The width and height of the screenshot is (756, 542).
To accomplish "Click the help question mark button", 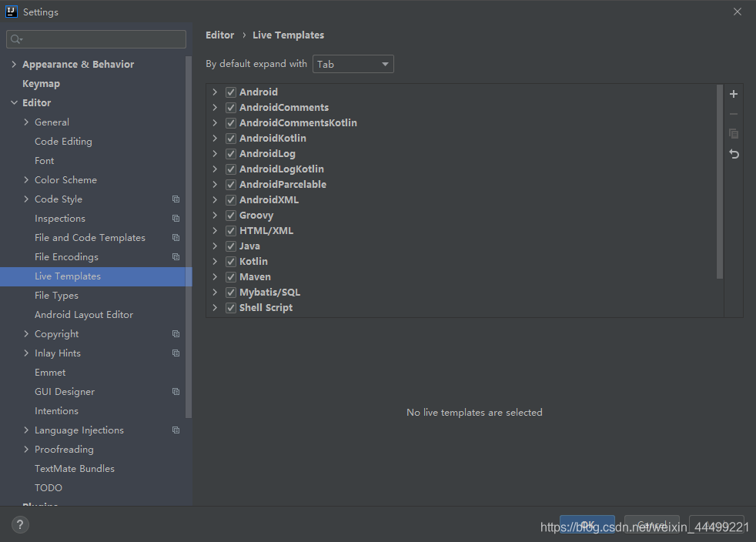I will (x=20, y=524).
